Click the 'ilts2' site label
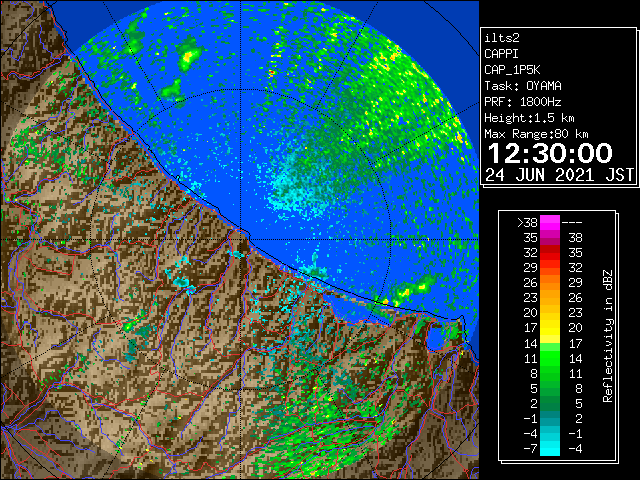 click(x=502, y=38)
